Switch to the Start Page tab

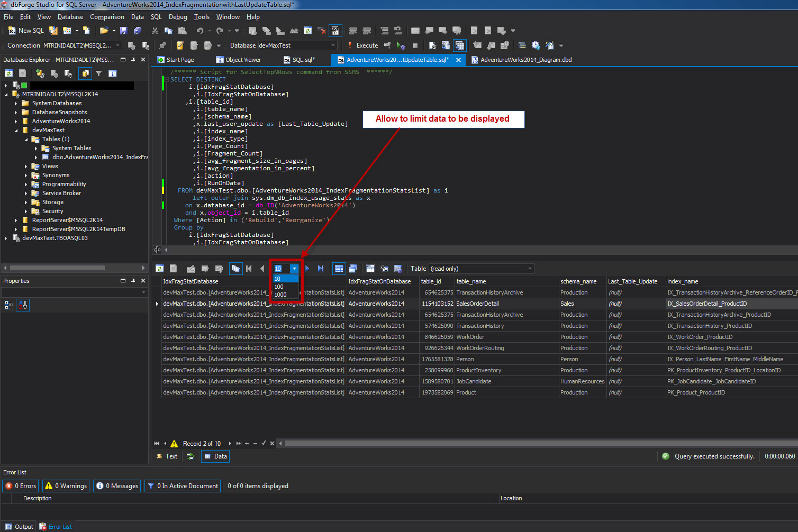[x=175, y=60]
